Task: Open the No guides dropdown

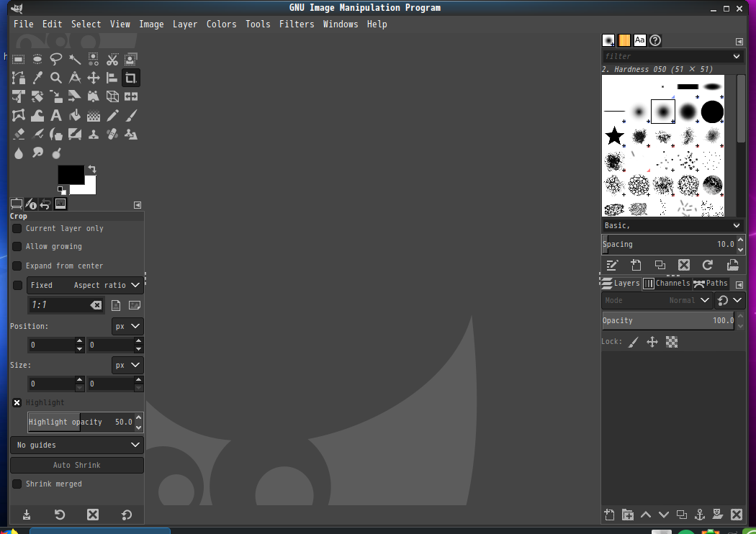Action: [77, 445]
